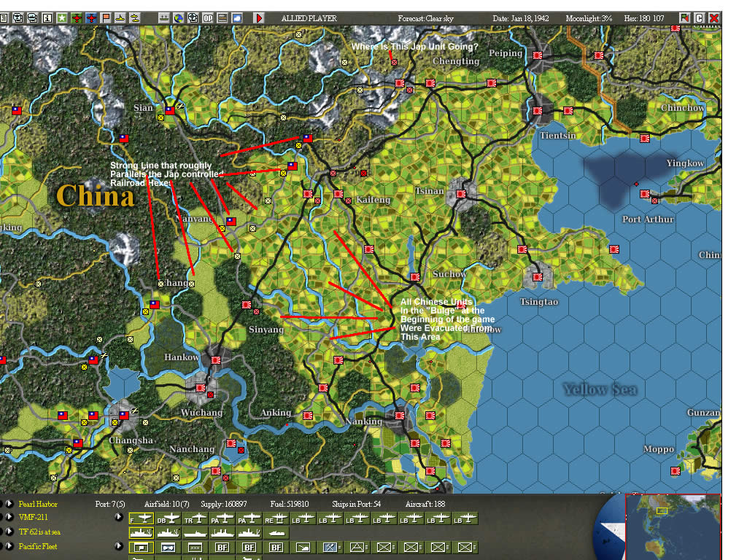
Task: Click the crosshair target toolbar icon
Action: pos(193,18)
